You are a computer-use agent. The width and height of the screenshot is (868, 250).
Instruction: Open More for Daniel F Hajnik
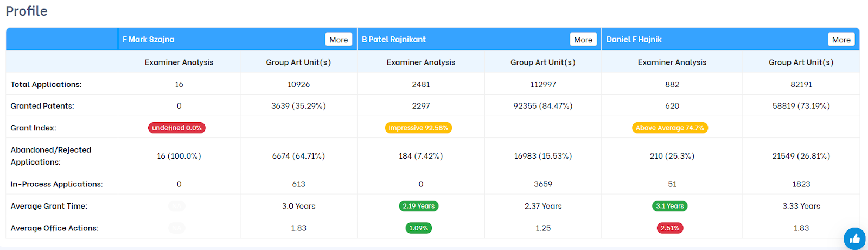841,40
